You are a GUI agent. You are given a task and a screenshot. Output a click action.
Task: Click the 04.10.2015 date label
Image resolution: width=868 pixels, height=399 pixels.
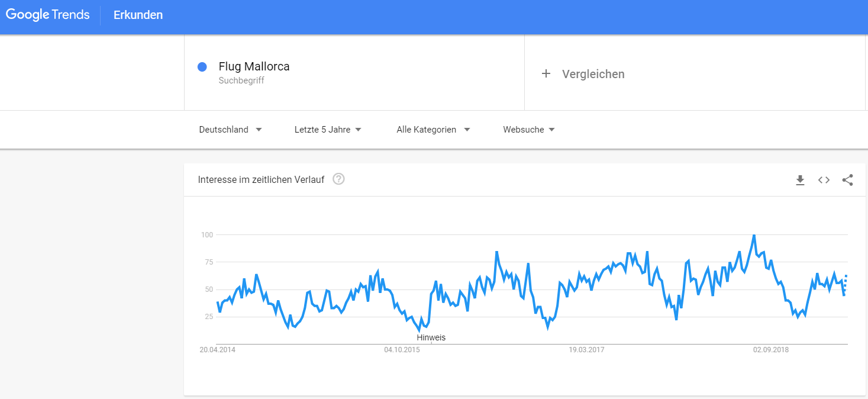[x=402, y=350]
